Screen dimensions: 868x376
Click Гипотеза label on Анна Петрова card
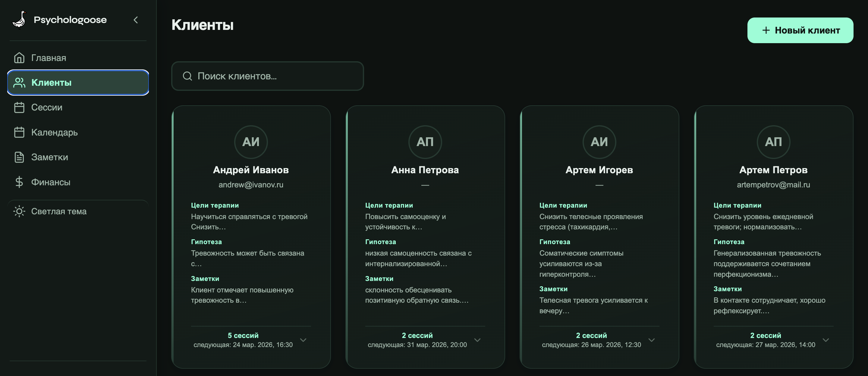click(381, 242)
